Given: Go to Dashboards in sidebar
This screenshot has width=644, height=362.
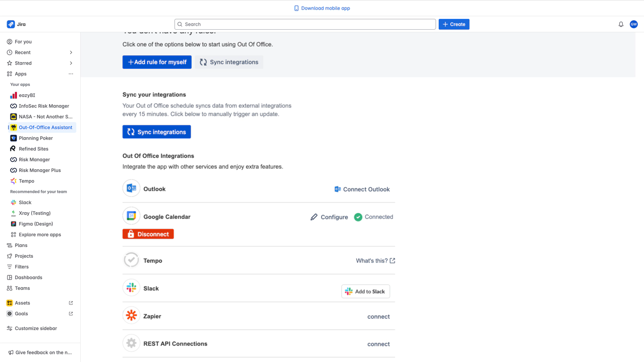Looking at the screenshot, I should (28, 278).
